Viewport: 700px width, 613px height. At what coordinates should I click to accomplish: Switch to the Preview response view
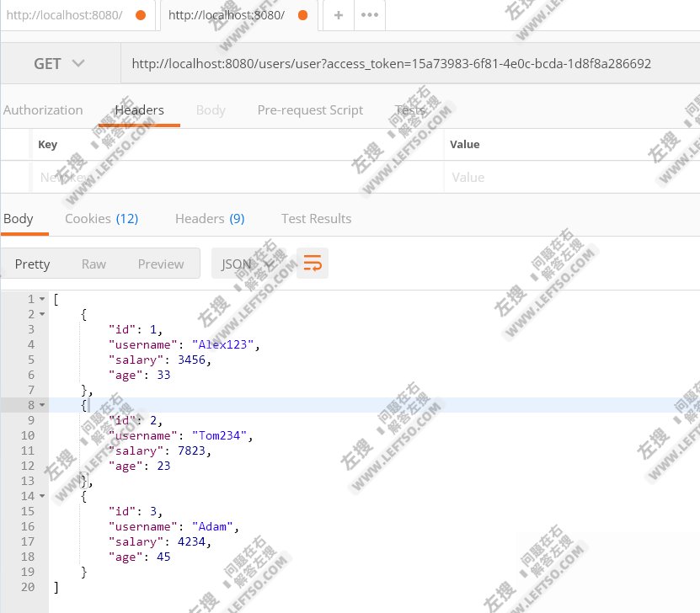(x=161, y=264)
